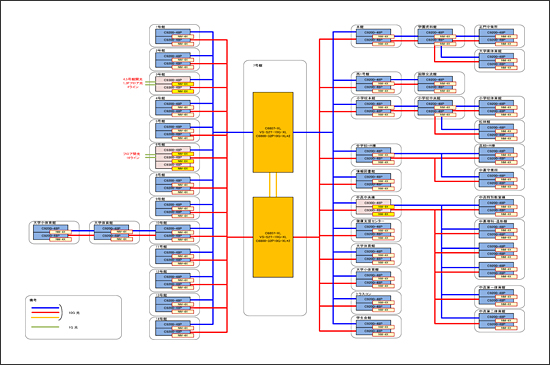The height and width of the screenshot is (365, 550).
Task: Click the legend box title text
Action: coord(33,300)
